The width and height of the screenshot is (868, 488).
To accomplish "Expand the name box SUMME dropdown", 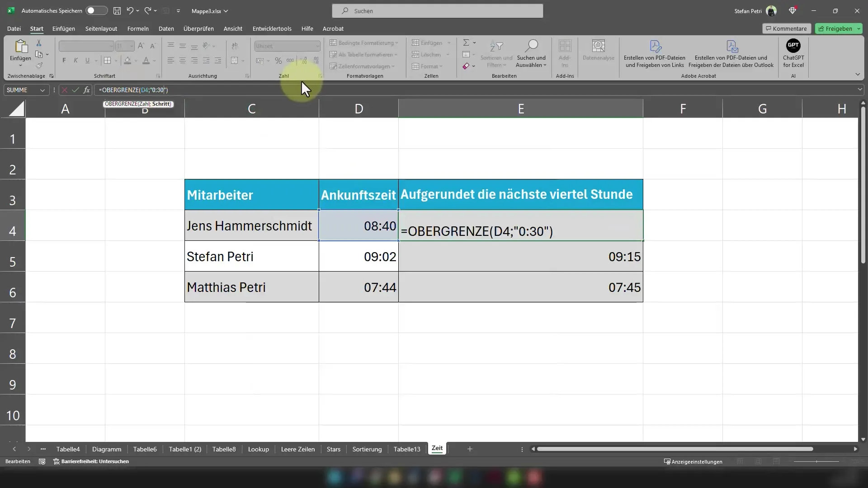I will pos(42,90).
